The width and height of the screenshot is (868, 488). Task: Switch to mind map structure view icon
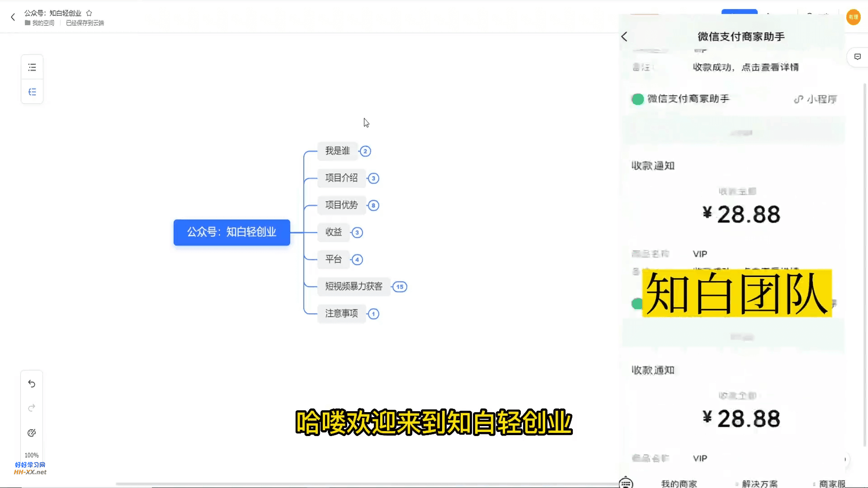[x=32, y=92]
